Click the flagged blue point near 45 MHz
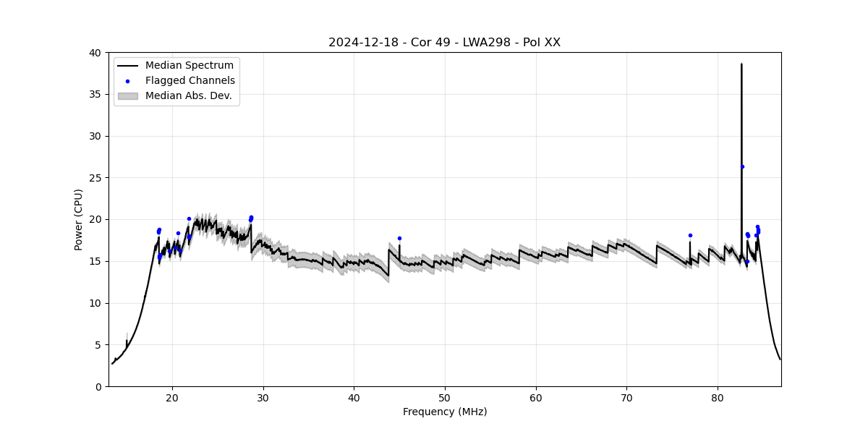Screen dimensions: 868x434 click(x=399, y=238)
